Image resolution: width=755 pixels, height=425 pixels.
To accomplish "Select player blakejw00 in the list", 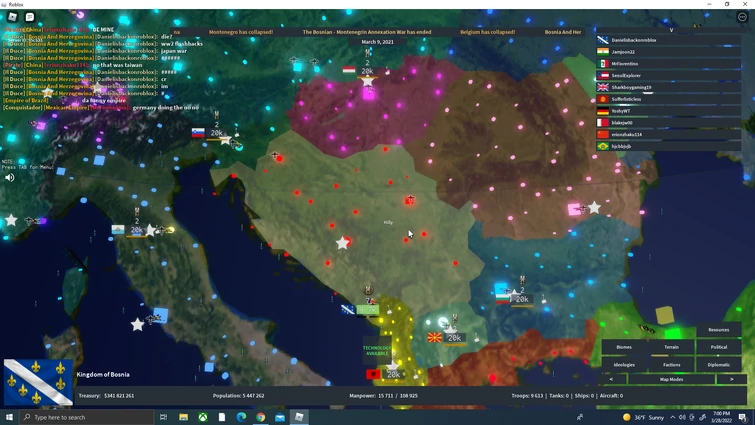I will coord(668,122).
